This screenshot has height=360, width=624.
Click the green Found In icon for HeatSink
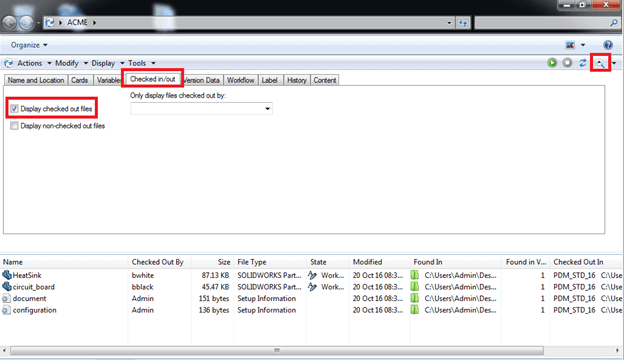click(x=415, y=275)
